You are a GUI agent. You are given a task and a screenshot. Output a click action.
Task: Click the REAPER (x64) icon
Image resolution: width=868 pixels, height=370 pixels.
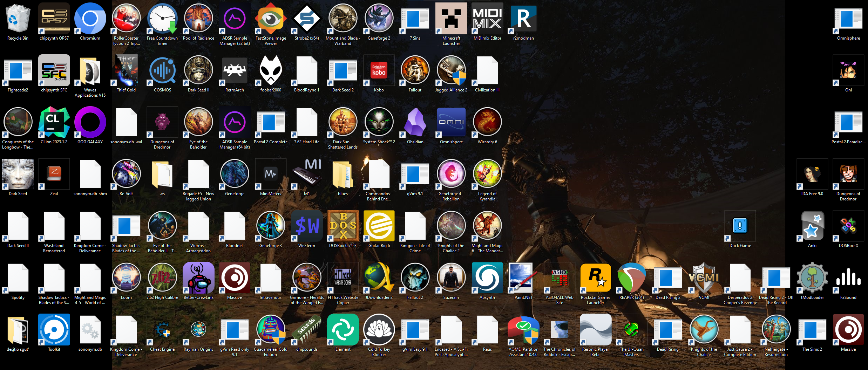click(x=632, y=278)
